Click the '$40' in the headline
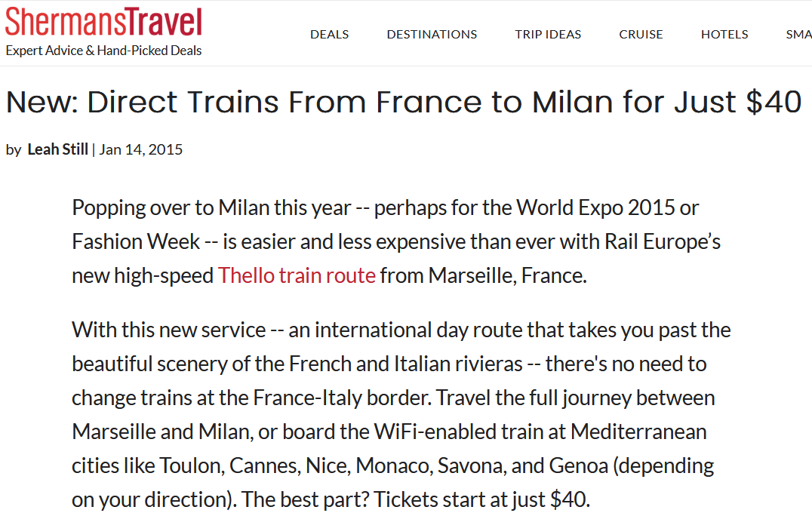 [x=774, y=102]
